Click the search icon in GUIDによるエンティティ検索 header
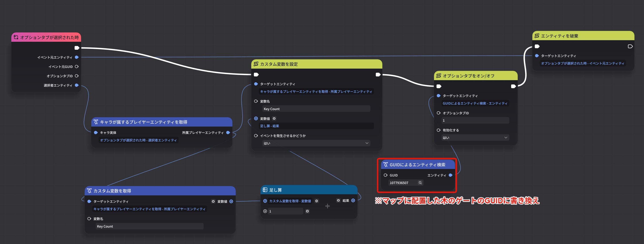 click(x=385, y=165)
